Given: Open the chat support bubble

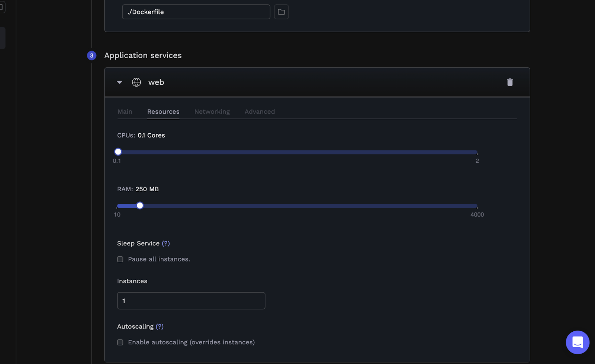Looking at the screenshot, I should click(578, 342).
